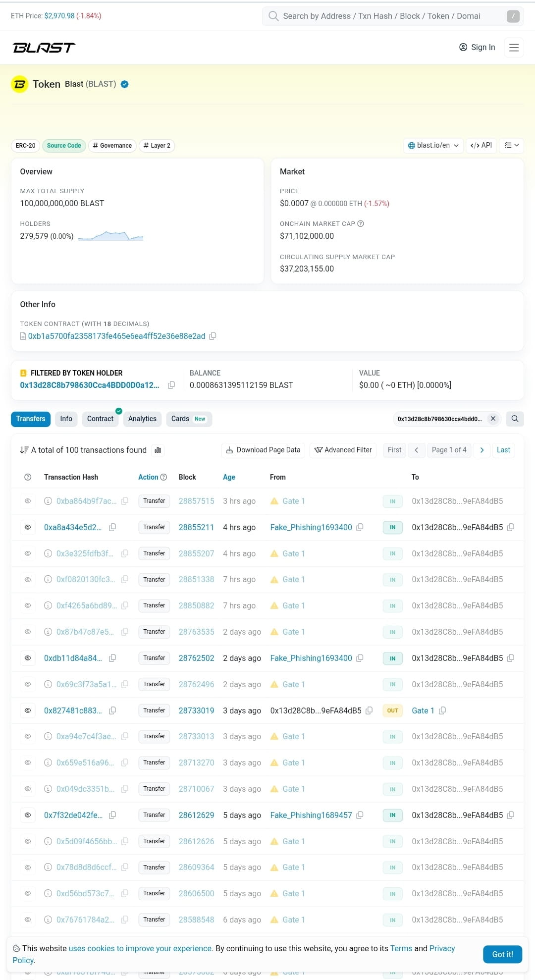Toggle eye view for transaction 0x7f32de042fe
Viewport: 535px width, 980px height.
tap(28, 815)
